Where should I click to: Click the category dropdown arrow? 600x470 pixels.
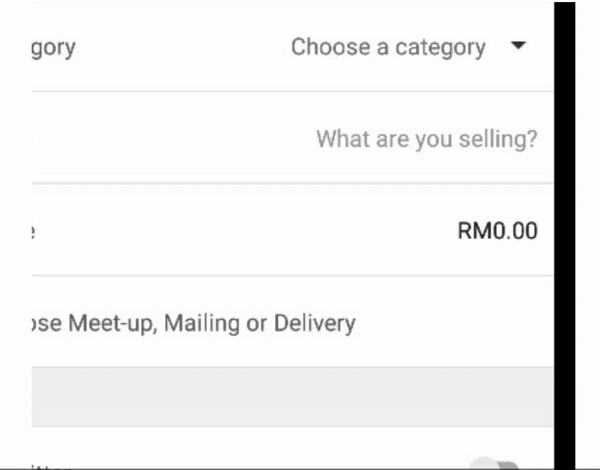click(x=518, y=46)
